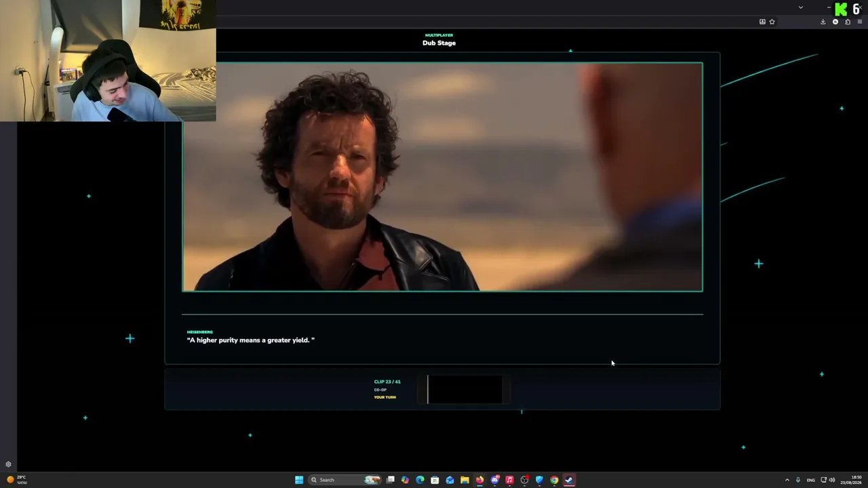The image size is (868, 488).
Task: Click the MULTIPLAYER label above the title
Action: (x=439, y=35)
